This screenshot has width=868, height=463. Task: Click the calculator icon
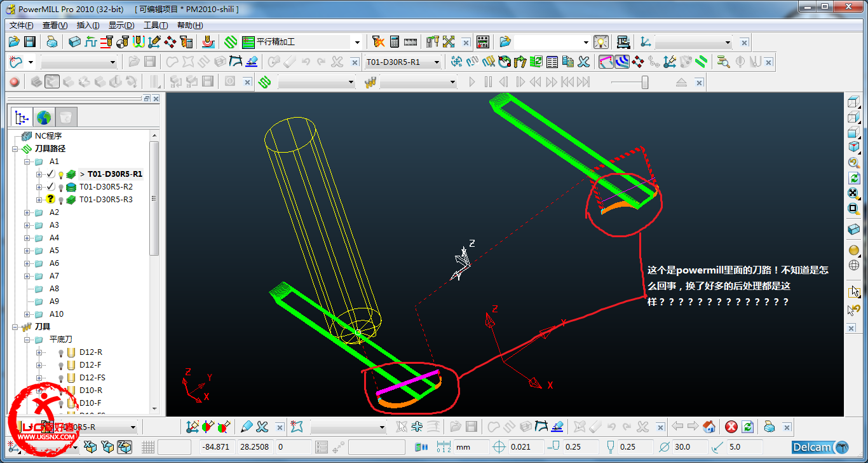(x=395, y=42)
